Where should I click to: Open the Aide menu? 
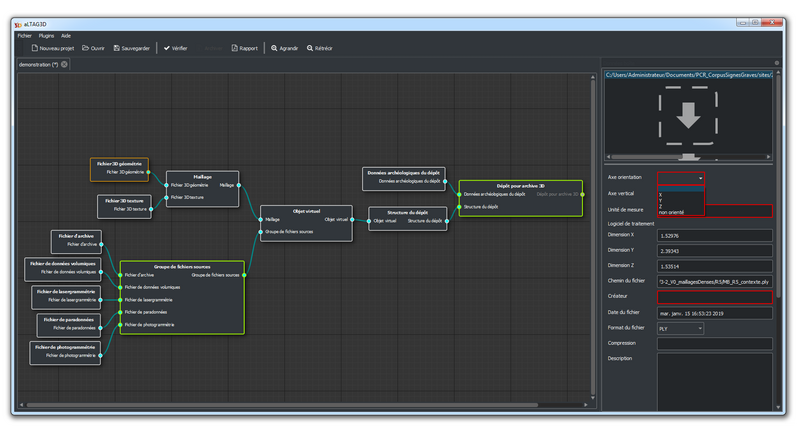click(66, 35)
